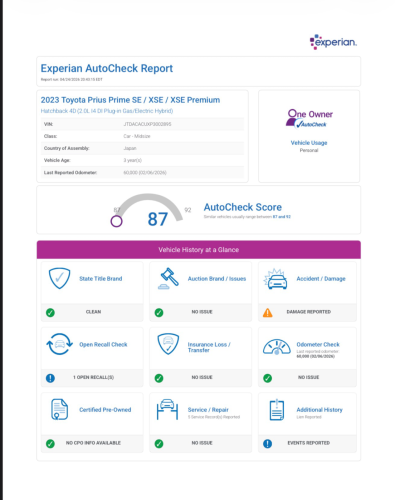Click blue alert icon beside 1 Open Recall(s)
Viewport: 395px width, 500px height.
coord(50,378)
